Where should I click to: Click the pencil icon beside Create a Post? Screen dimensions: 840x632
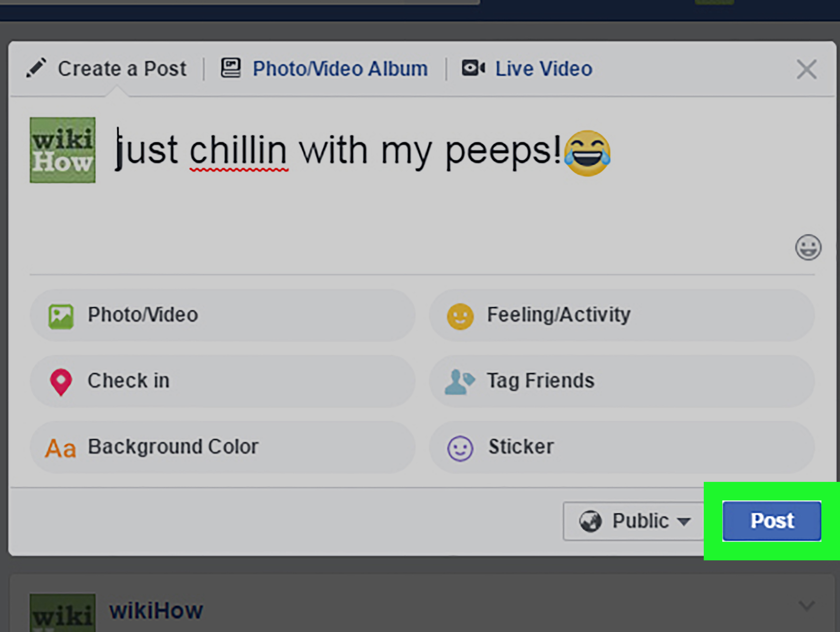pos(36,68)
